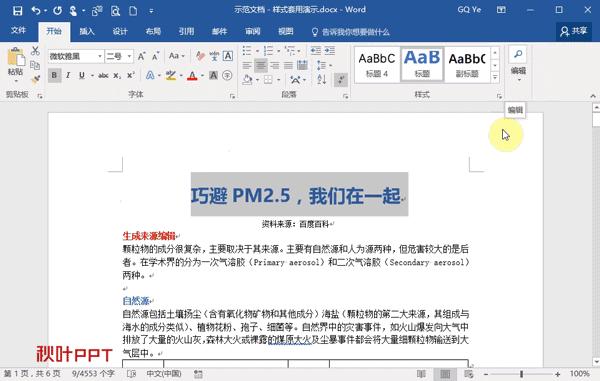The width and height of the screenshot is (600, 381).
Task: Click the Copy icon in the clipboard group
Action: pos(35,65)
